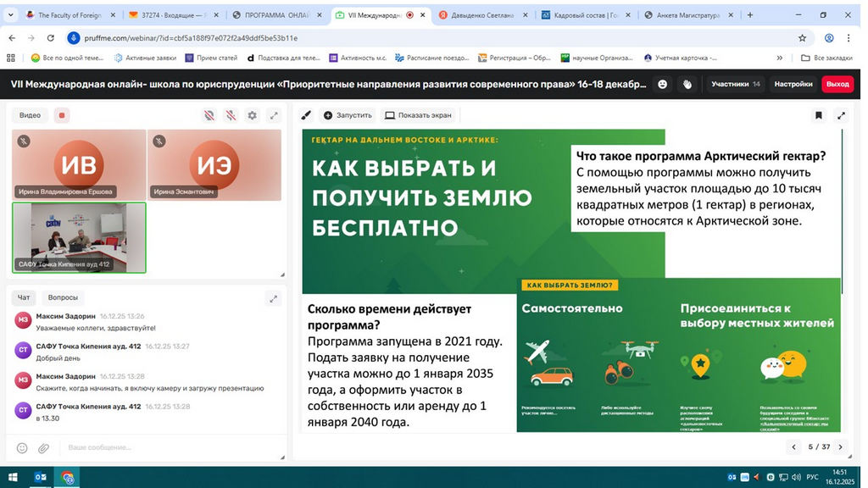Click the paperclip attach file icon in chat

pos(43,447)
